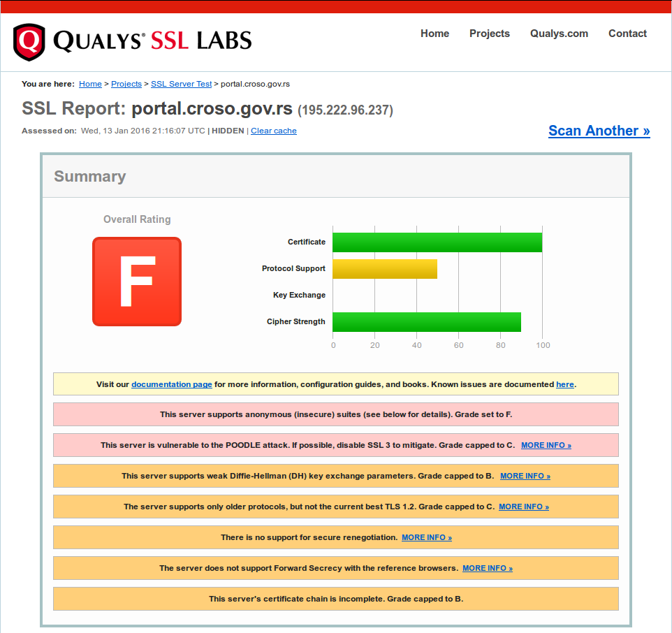672x633 pixels.
Task: Open the documentation page link
Action: 172,384
